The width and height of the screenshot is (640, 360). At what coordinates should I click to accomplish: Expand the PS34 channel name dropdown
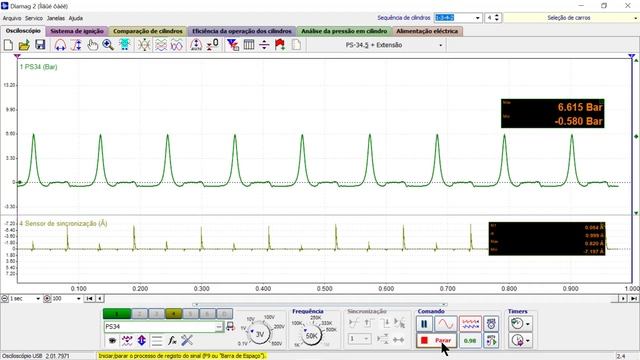click(x=219, y=327)
